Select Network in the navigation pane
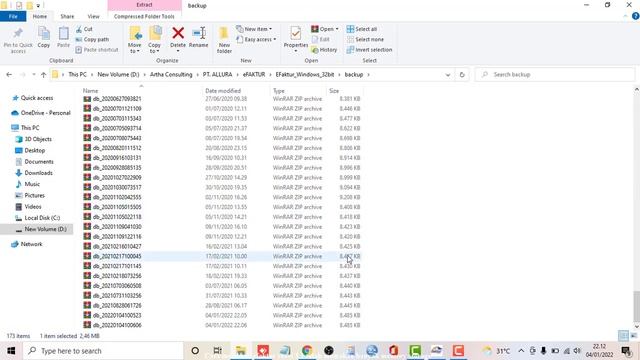The image size is (640, 360). click(31, 244)
